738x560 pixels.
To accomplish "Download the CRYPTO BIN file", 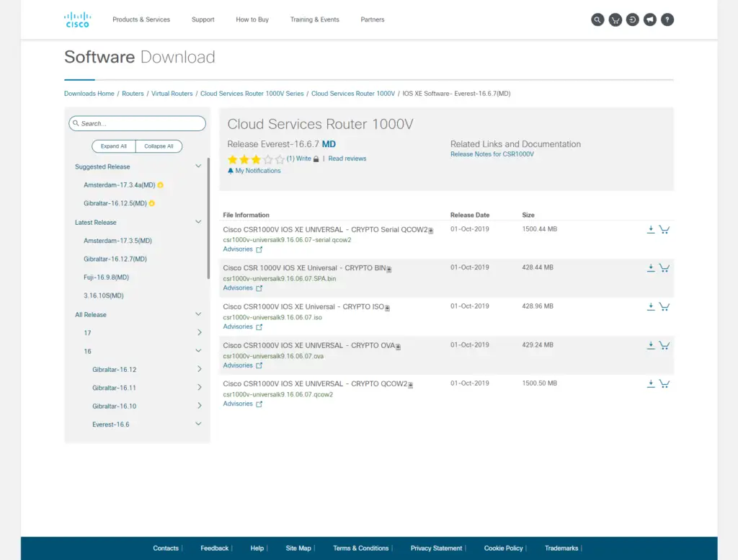I will click(x=651, y=268).
